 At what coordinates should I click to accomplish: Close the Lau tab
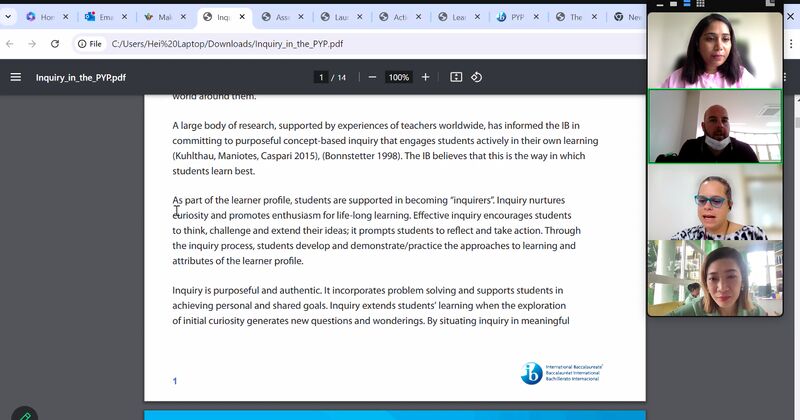(x=359, y=17)
